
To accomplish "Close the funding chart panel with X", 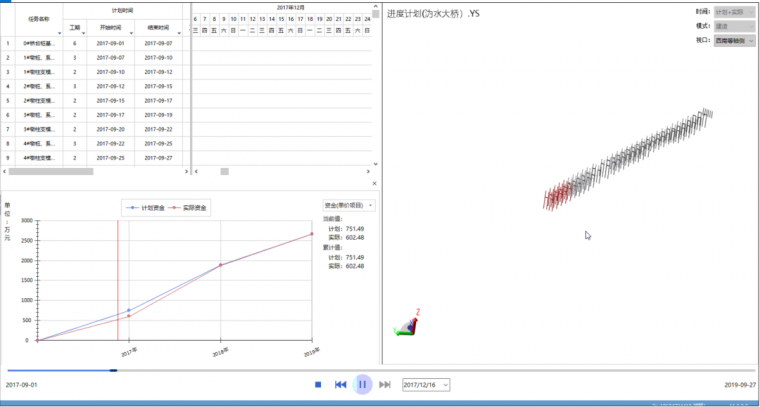I will 374,184.
